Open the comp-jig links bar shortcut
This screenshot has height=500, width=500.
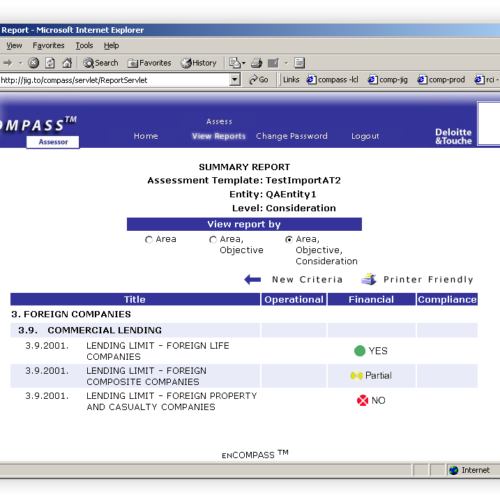pyautogui.click(x=388, y=80)
